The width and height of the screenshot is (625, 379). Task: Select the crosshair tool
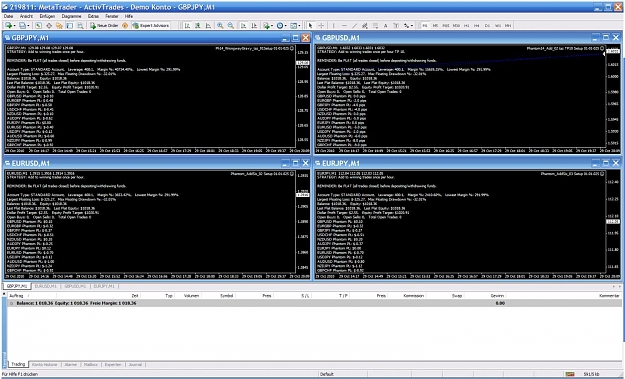tap(321, 26)
